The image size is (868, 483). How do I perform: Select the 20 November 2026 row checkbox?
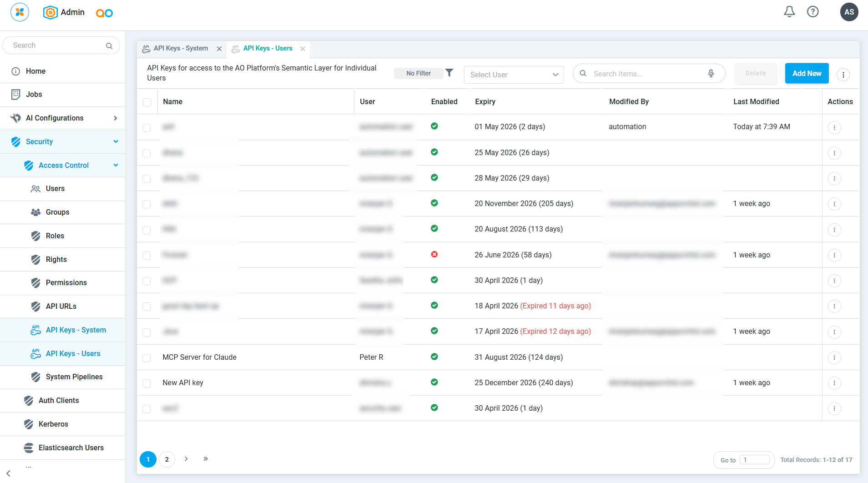tap(146, 204)
